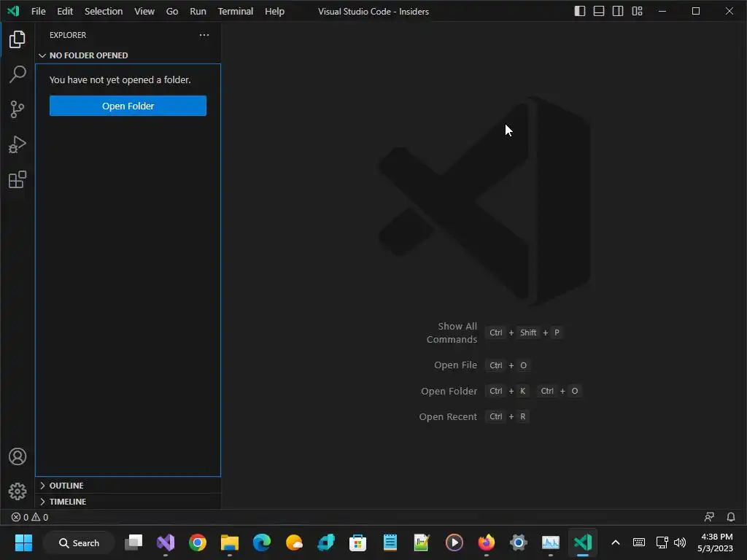The image size is (747, 560).
Task: Open the Manage gear icon
Action: pos(18,491)
